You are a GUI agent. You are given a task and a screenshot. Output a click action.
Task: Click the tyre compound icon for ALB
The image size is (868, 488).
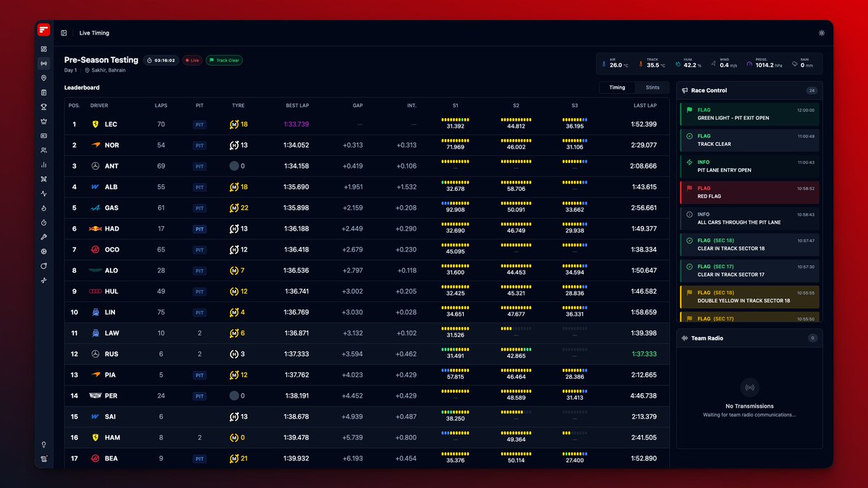pyautogui.click(x=234, y=187)
